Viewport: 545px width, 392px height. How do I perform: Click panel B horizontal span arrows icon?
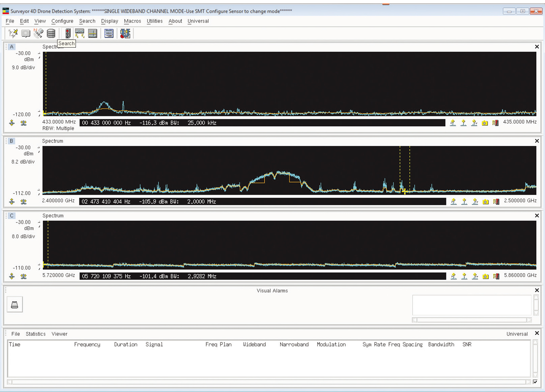tap(23, 202)
